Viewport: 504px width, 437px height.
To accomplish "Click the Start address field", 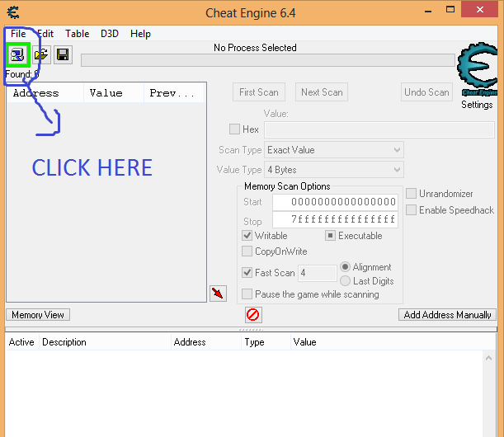I will 335,202.
